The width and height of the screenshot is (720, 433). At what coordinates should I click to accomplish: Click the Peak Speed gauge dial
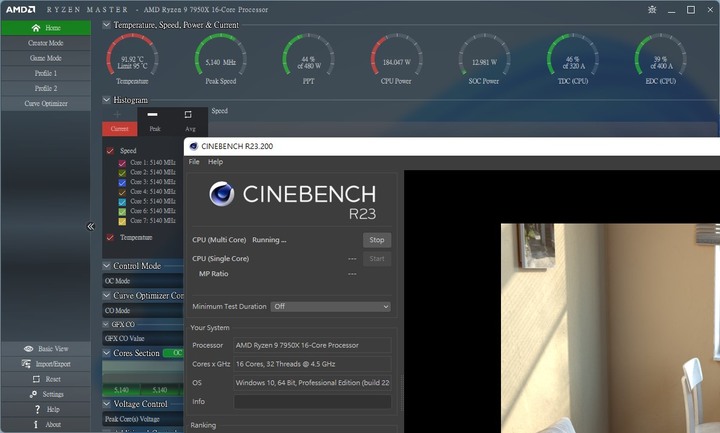(x=220, y=55)
